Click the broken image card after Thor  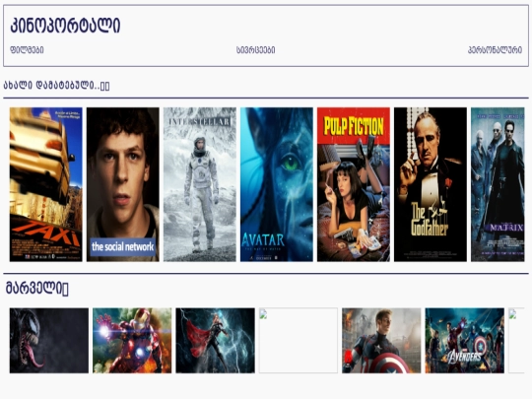pyautogui.click(x=299, y=341)
